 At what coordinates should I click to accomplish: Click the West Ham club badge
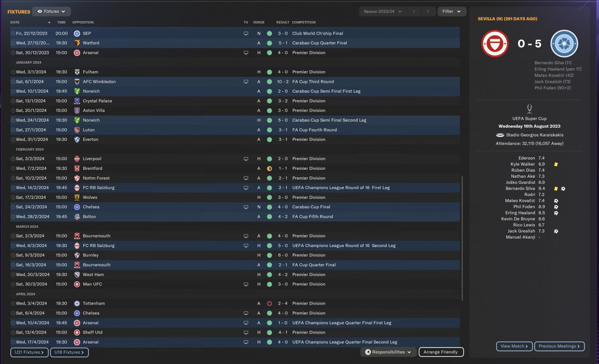(x=77, y=275)
